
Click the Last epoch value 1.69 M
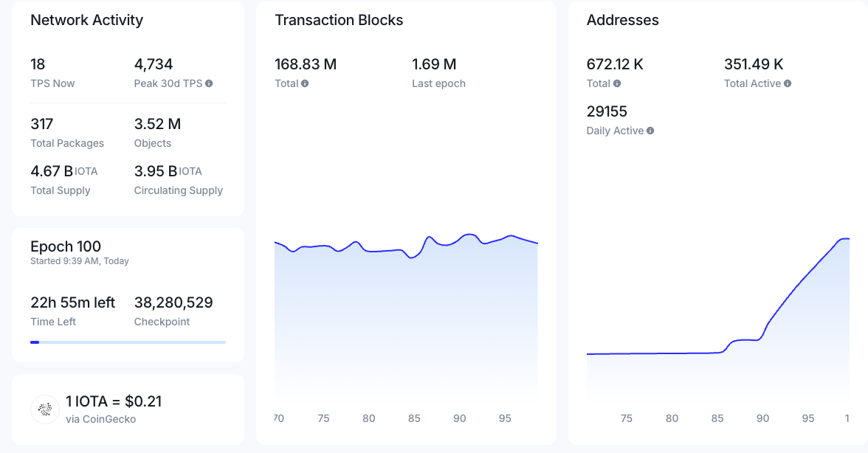point(434,64)
